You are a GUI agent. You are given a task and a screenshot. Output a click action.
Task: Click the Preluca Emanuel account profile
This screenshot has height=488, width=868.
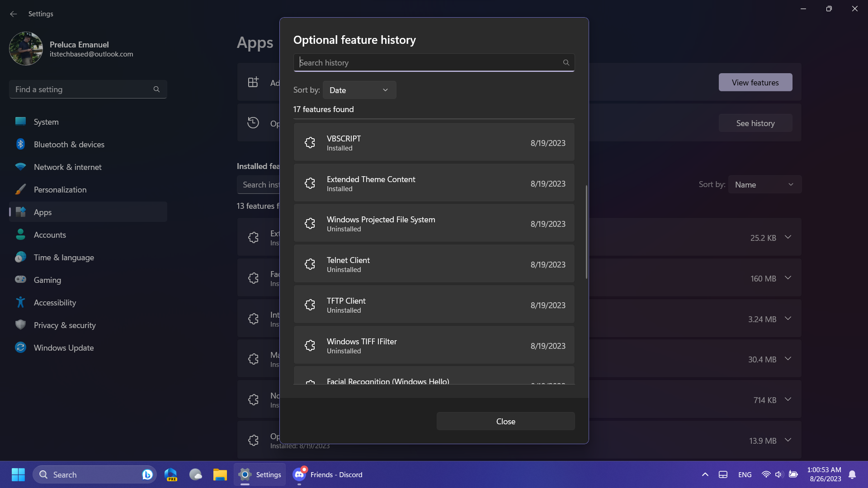72,49
